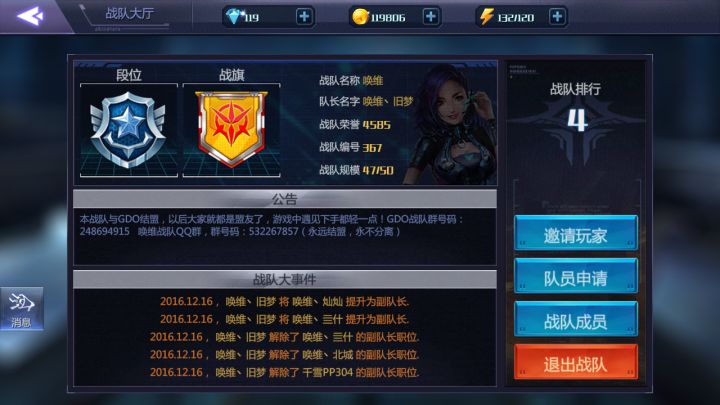The height and width of the screenshot is (405, 720).
Task: View 战队成员 team members list
Action: pyautogui.click(x=576, y=319)
